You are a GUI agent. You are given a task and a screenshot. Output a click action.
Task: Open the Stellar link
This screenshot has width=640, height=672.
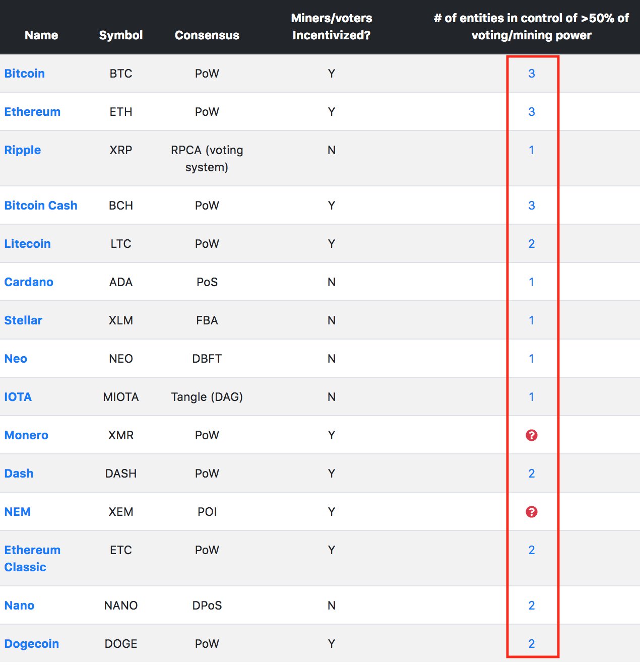click(x=23, y=320)
